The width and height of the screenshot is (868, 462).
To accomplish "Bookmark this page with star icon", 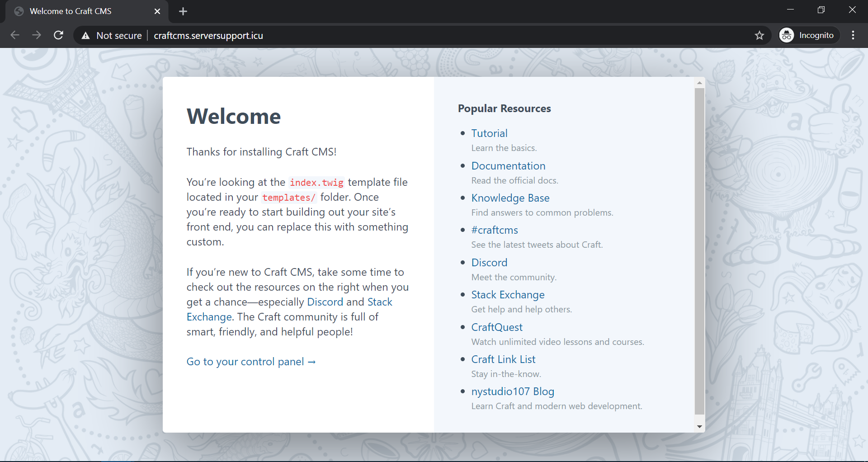I will click(759, 35).
